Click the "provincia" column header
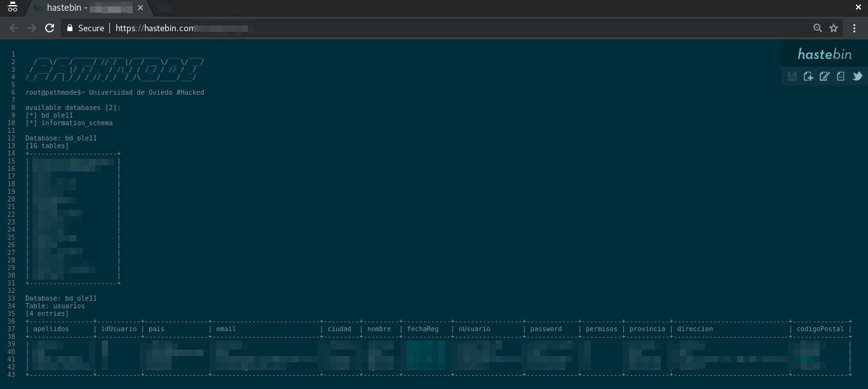This screenshot has width=868, height=389. click(647, 329)
